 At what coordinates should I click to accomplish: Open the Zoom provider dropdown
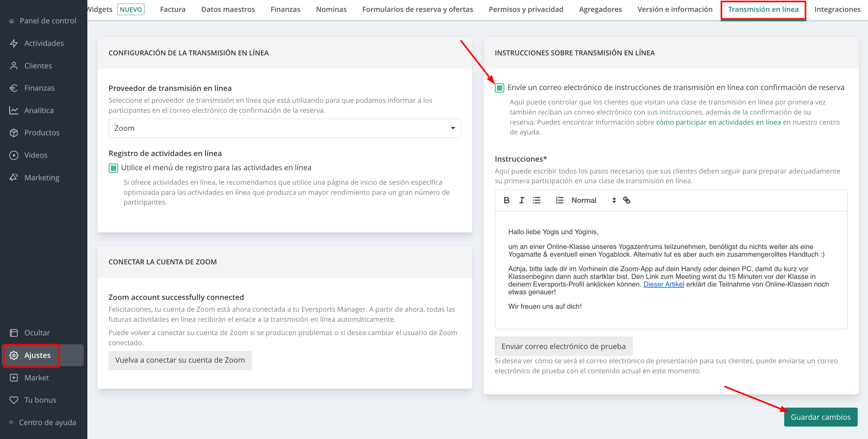(x=285, y=128)
